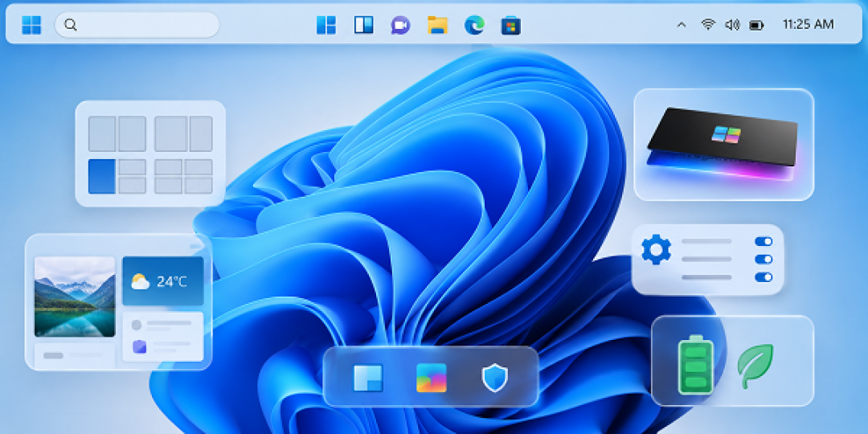The height and width of the screenshot is (434, 868).
Task: Open the Widgets icon in taskbar
Action: click(326, 25)
